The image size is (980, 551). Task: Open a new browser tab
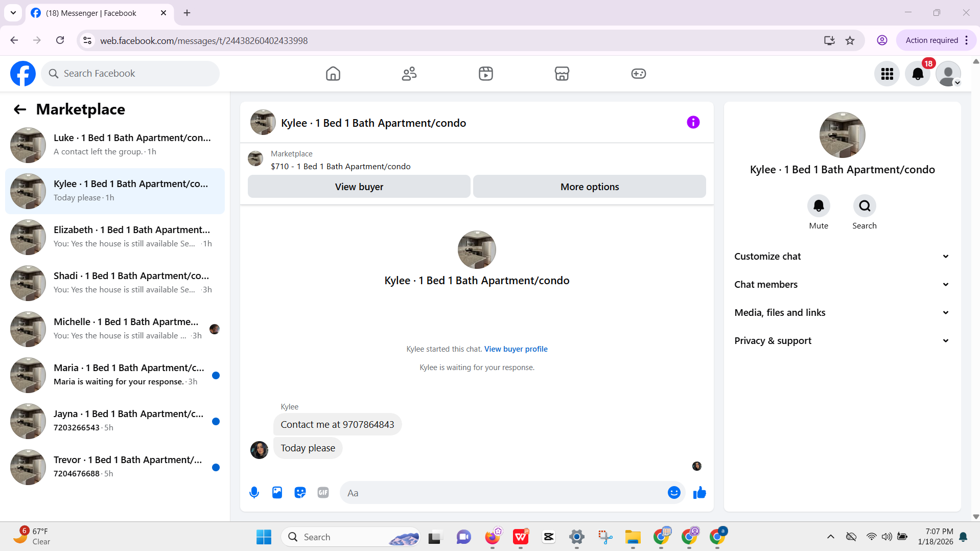pyautogui.click(x=187, y=13)
